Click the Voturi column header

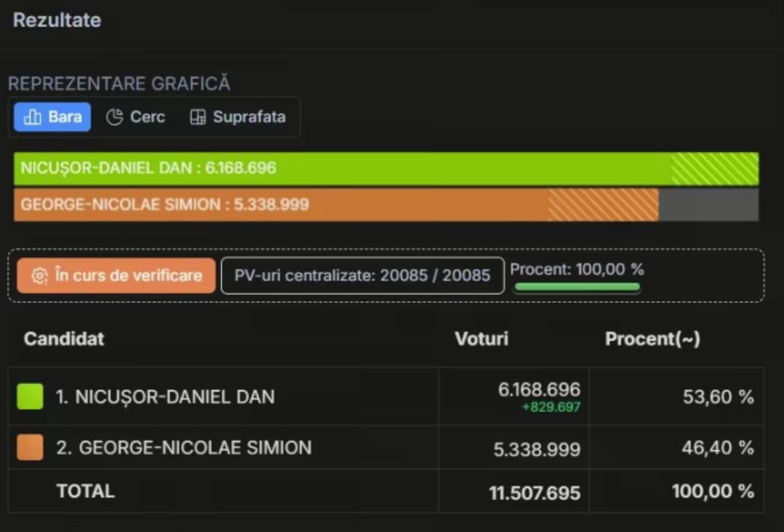481,339
